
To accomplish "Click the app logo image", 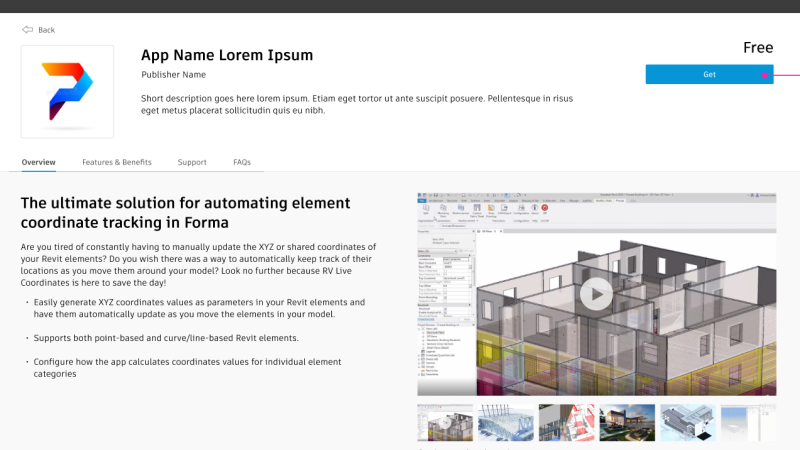I will 67,91.
